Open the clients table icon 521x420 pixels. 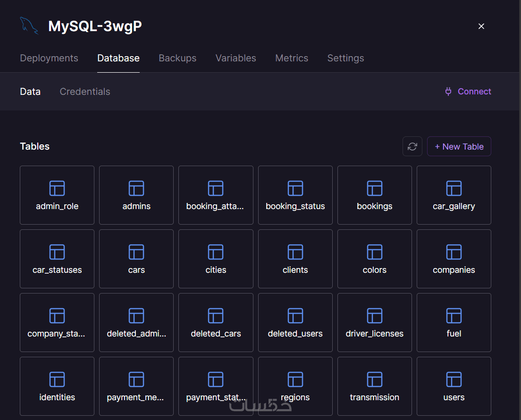click(x=295, y=252)
